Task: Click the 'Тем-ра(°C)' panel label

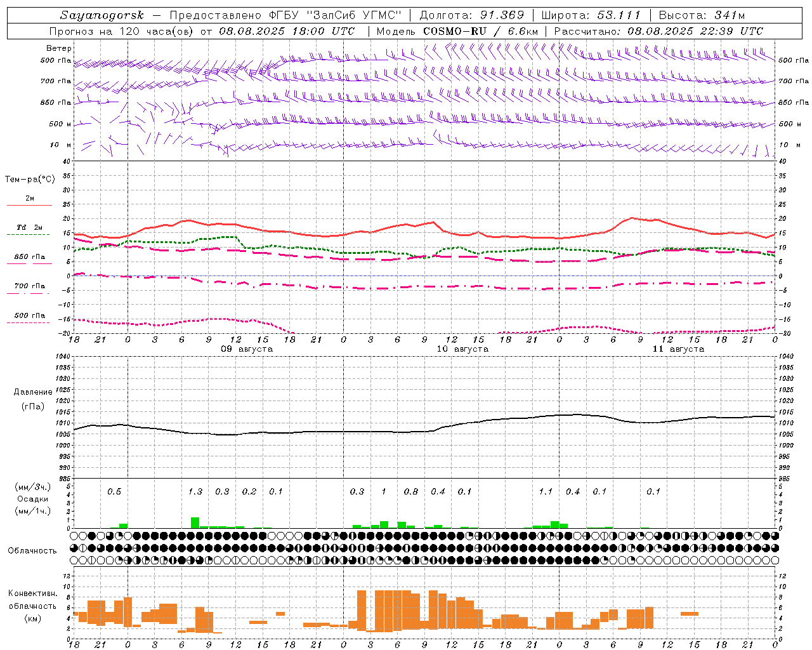Action: tap(30, 179)
